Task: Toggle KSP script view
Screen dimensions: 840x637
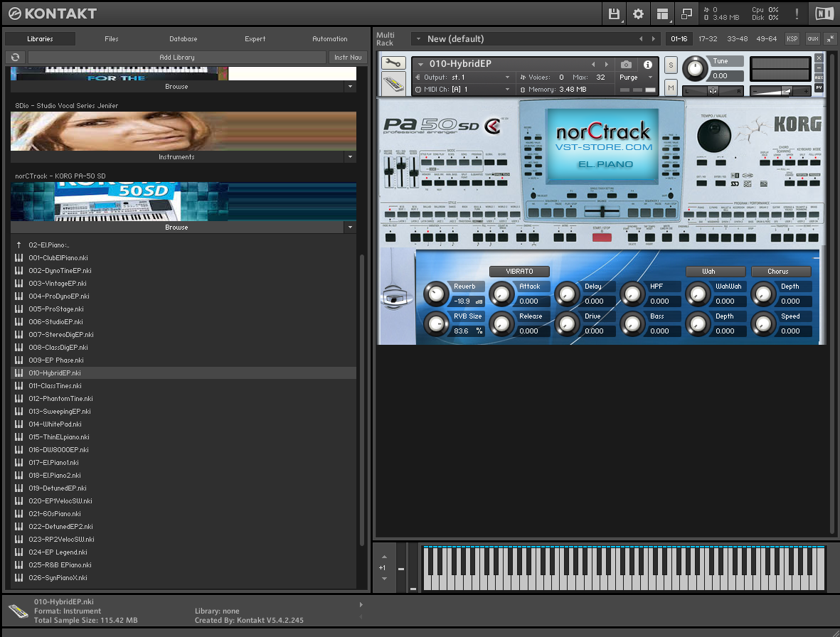Action: pos(792,38)
